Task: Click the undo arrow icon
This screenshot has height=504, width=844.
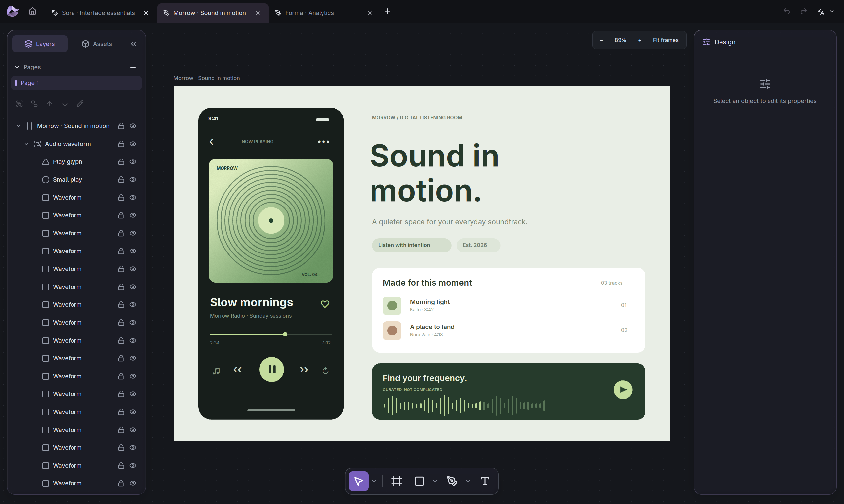Action: coord(787,12)
